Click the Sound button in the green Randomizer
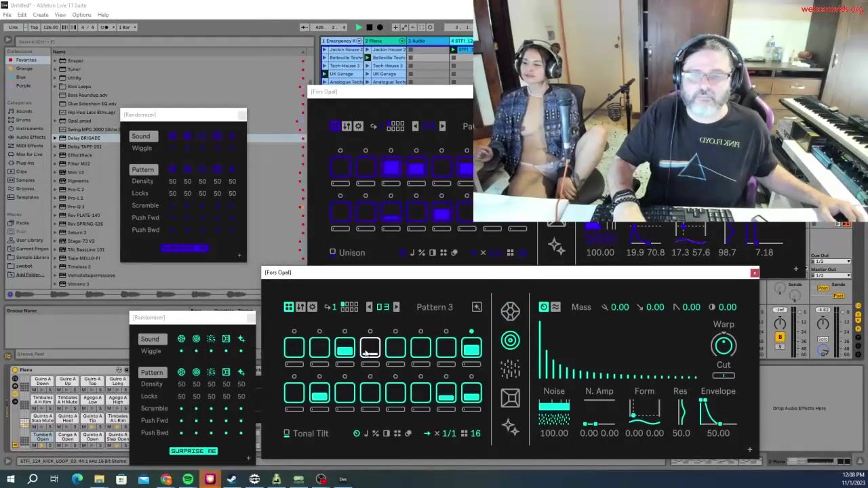Image resolution: width=868 pixels, height=488 pixels. click(x=150, y=339)
